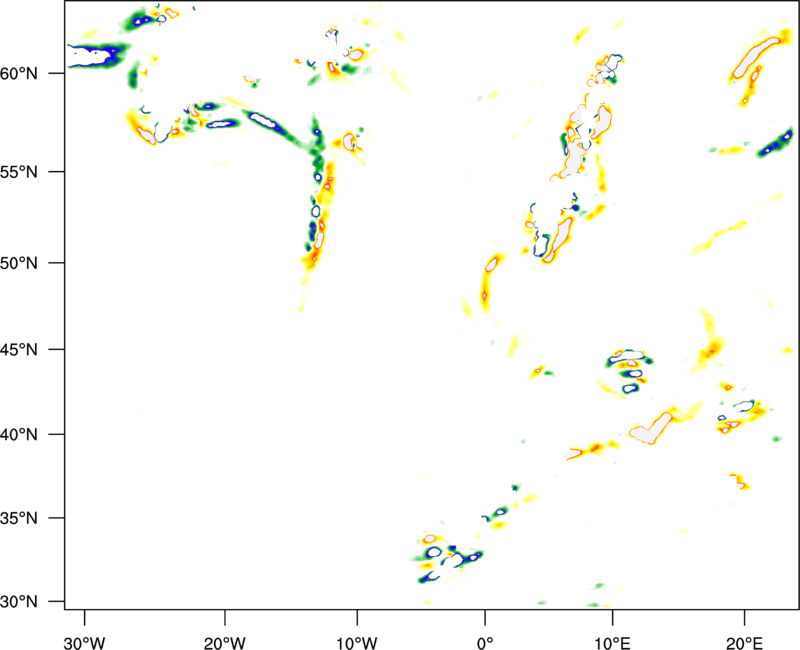Image resolution: width=800 pixels, height=650 pixels.
Task: Click the 60°N latitude label
Action: point(19,74)
